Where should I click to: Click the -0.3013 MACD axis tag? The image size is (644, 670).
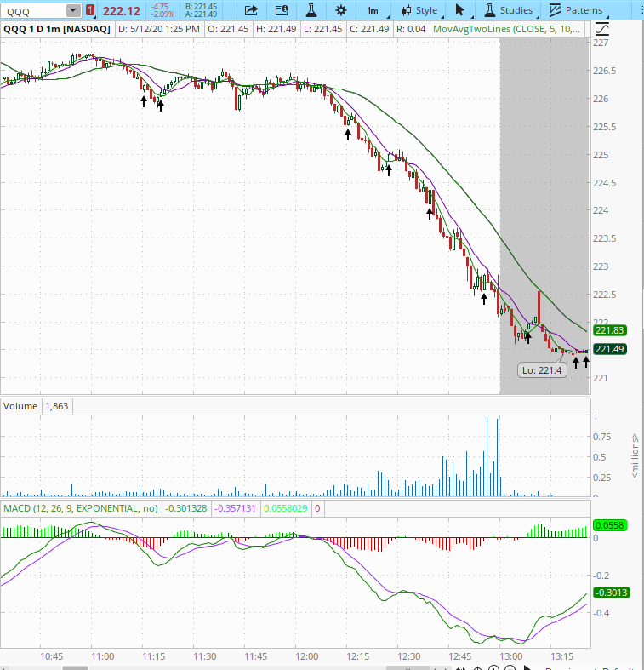tap(610, 593)
